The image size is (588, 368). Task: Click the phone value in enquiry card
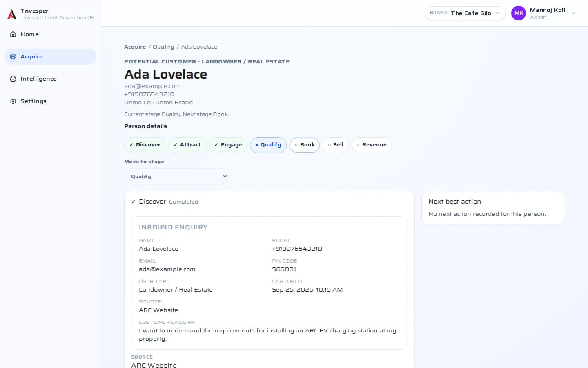(x=297, y=249)
